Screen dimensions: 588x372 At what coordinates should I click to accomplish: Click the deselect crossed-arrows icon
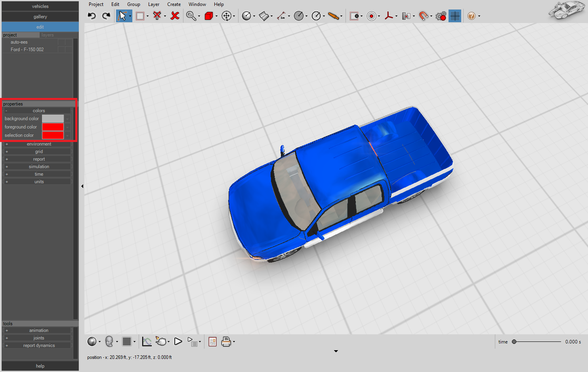pos(157,16)
